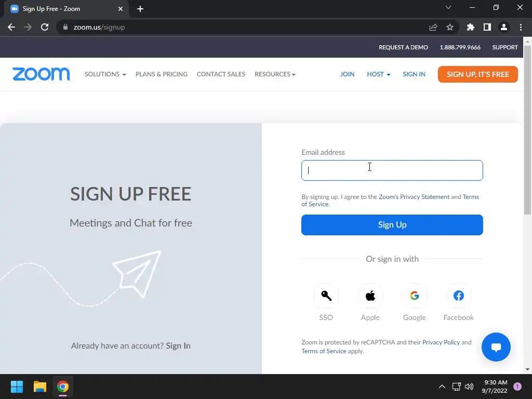Click the Chrome taskbar icon

coord(63,387)
